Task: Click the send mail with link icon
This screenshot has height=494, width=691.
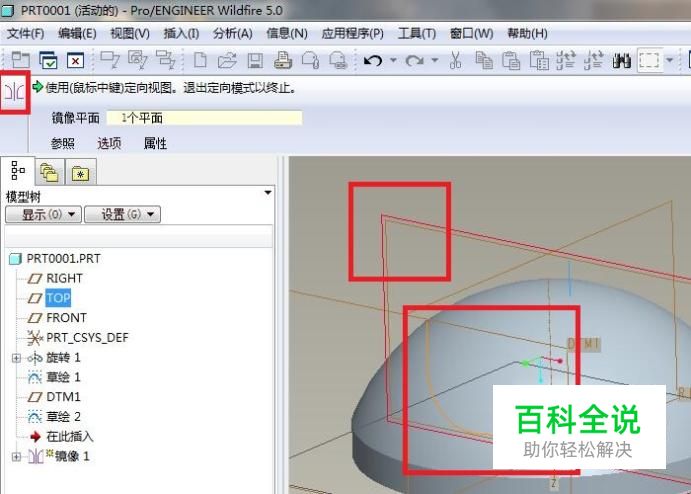Action: 338,60
